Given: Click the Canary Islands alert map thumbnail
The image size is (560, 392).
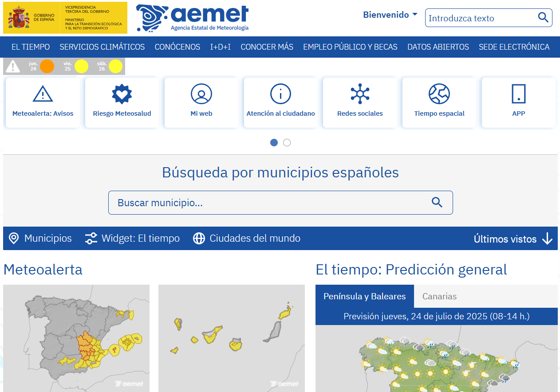Looking at the screenshot, I should (x=231, y=338).
